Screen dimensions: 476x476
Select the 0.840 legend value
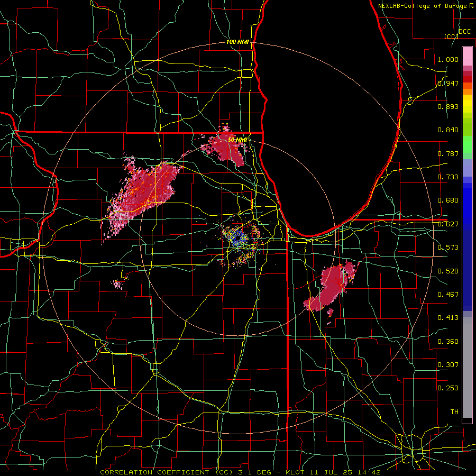pyautogui.click(x=448, y=130)
